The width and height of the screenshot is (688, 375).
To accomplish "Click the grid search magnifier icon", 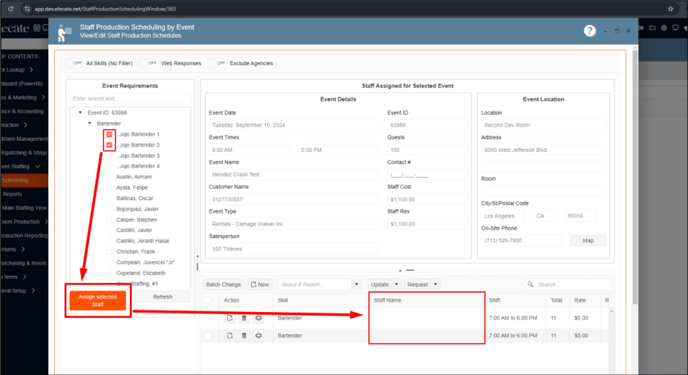I will click(x=530, y=284).
